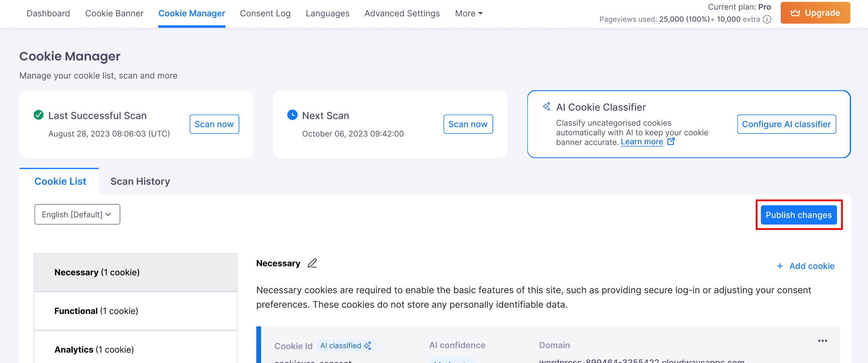Click October 06, 2023 09:42:00 date

(353, 134)
